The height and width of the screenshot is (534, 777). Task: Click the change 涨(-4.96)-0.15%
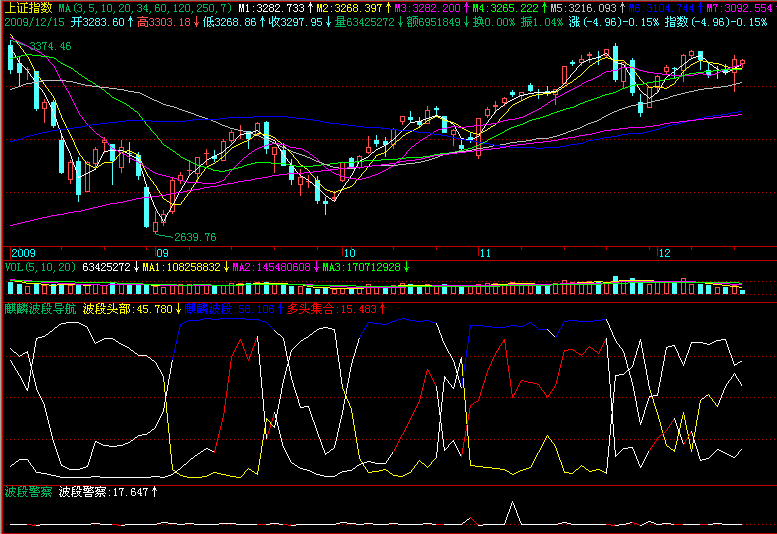(614, 22)
